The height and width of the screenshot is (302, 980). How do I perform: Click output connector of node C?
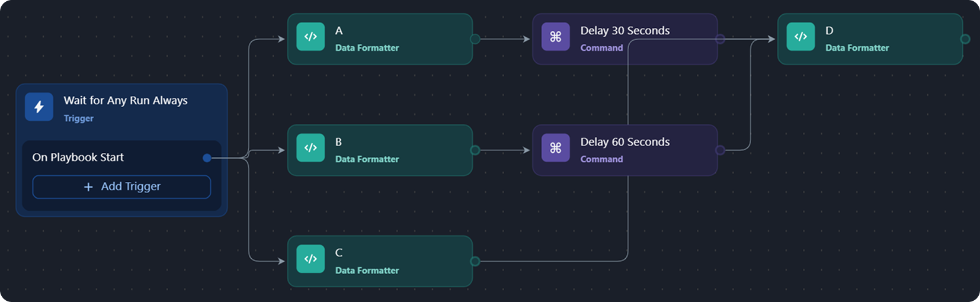click(x=475, y=261)
